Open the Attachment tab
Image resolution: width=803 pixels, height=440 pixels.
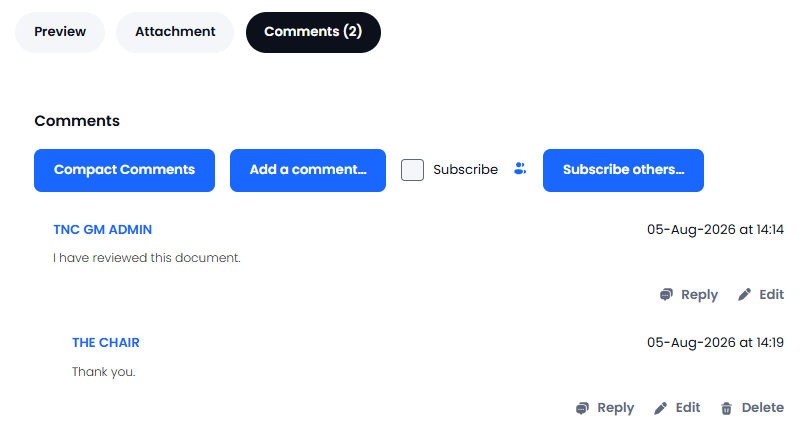point(175,32)
